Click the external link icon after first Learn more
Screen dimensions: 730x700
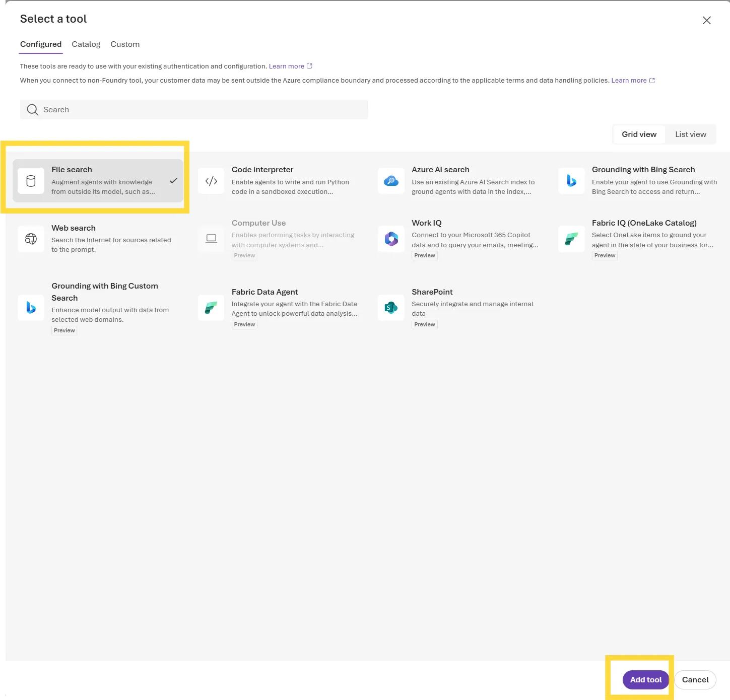(x=309, y=66)
